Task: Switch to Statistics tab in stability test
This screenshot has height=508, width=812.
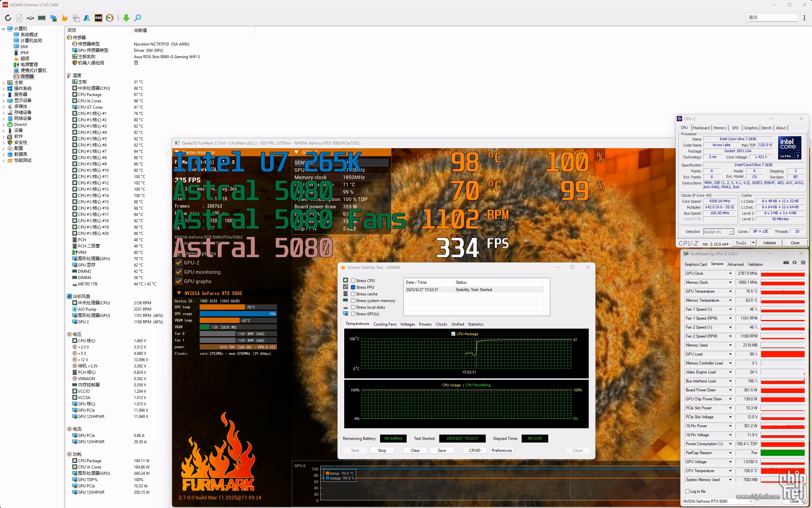Action: 475,324
